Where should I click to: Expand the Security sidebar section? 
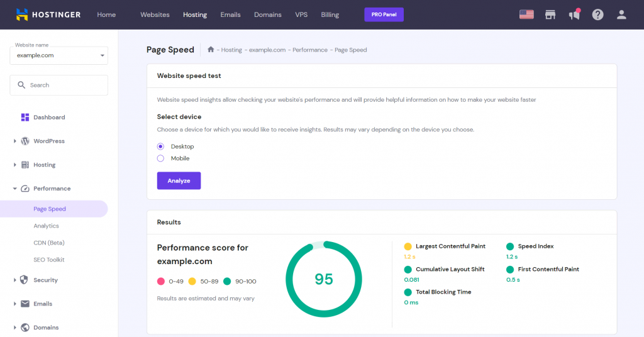(15, 280)
